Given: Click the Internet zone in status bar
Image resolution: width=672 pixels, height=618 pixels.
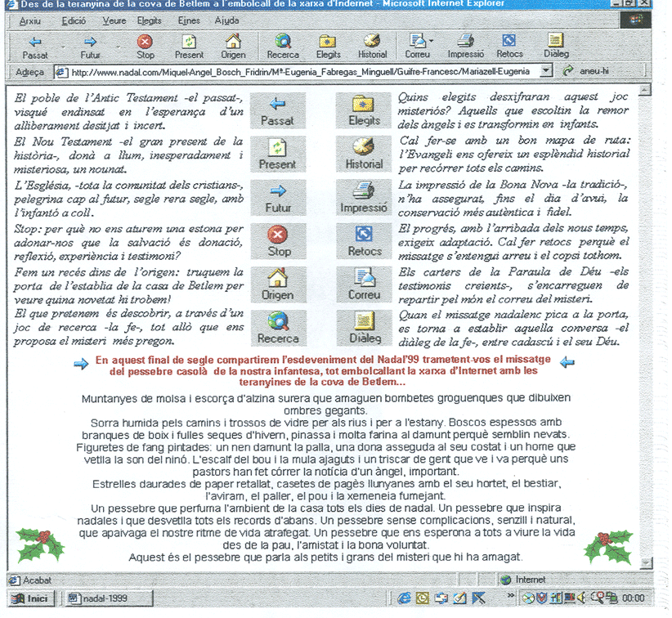Looking at the screenshot, I should (x=524, y=580).
